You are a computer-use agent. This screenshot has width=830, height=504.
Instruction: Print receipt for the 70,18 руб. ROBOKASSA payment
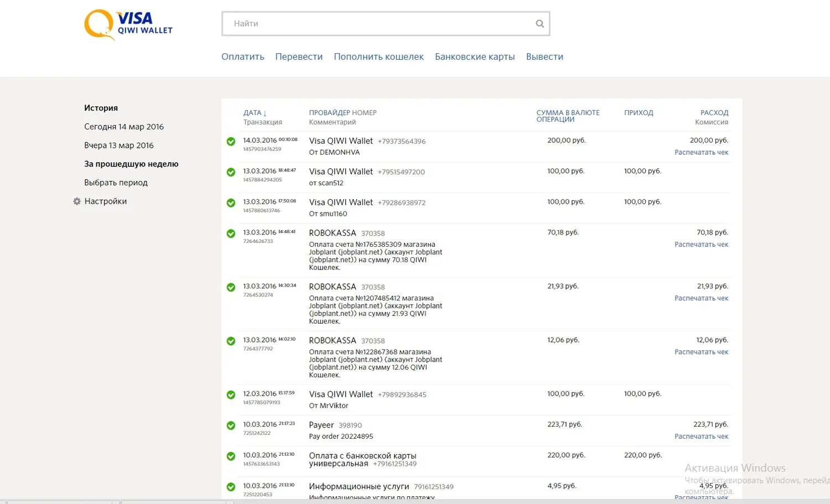pos(701,245)
